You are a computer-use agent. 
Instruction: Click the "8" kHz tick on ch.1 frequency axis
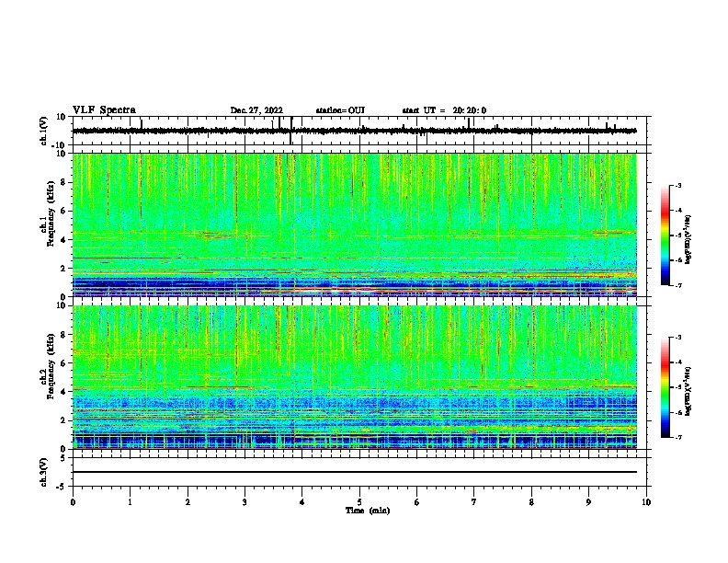[x=63, y=182]
